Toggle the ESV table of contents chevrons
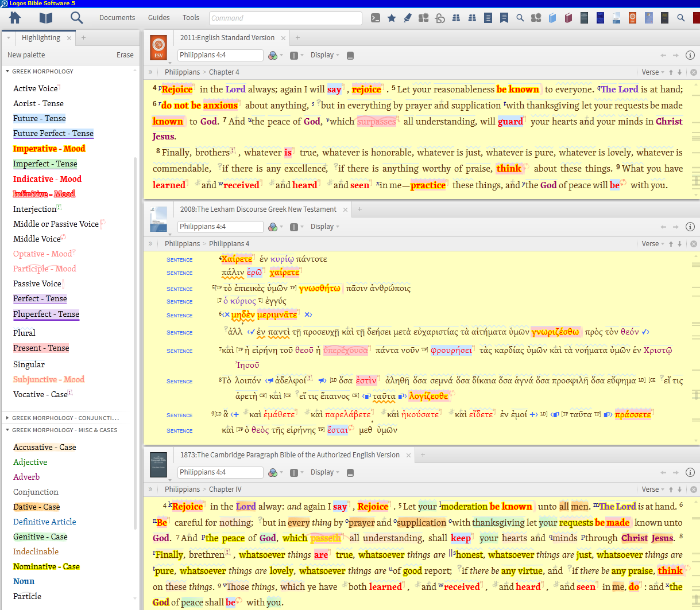Viewport: 700px width, 610px height. 150,72
